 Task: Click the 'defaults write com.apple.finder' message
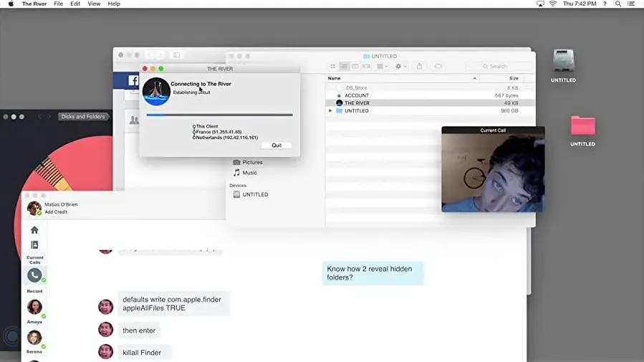(x=173, y=304)
